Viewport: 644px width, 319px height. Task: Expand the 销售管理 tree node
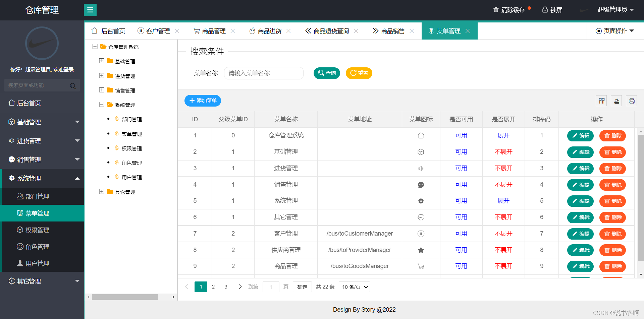pyautogui.click(x=102, y=90)
